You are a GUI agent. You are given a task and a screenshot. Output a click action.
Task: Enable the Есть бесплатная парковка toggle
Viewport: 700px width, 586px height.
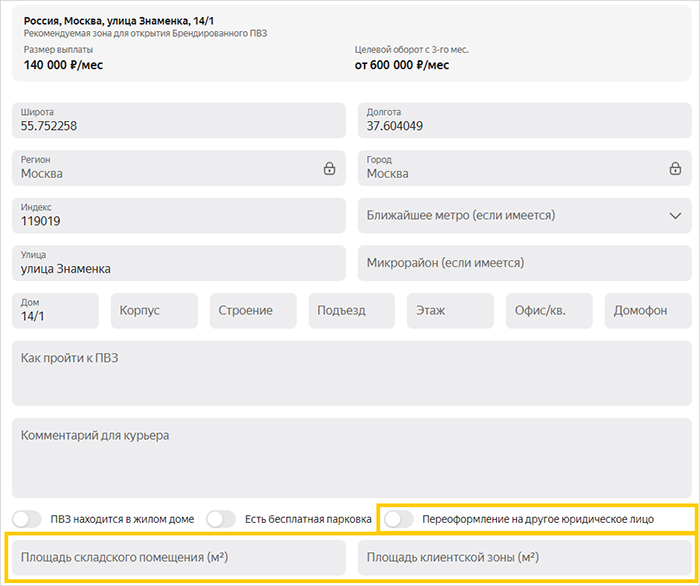[x=221, y=519]
